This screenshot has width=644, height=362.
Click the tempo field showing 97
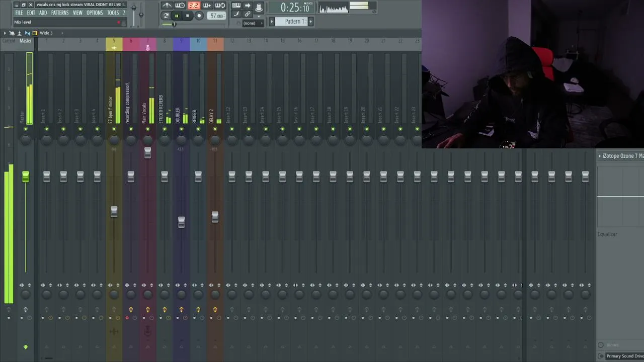[217, 16]
